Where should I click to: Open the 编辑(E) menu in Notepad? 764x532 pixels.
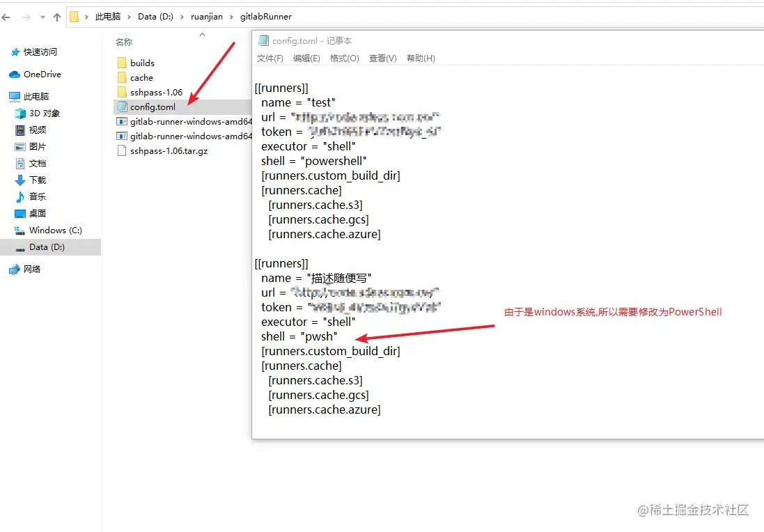306,58
